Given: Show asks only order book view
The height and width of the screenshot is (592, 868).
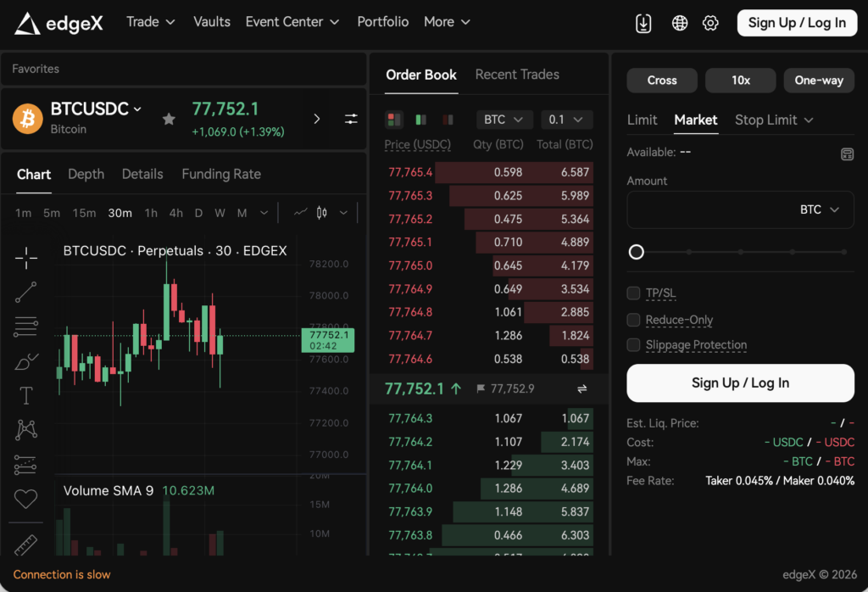Looking at the screenshot, I should coord(448,119).
